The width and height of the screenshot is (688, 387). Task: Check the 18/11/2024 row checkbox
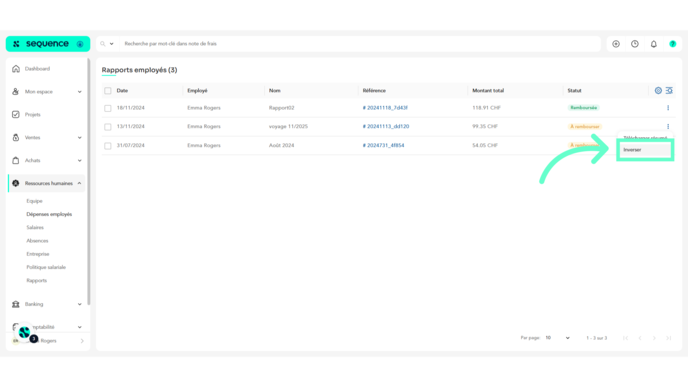(108, 108)
